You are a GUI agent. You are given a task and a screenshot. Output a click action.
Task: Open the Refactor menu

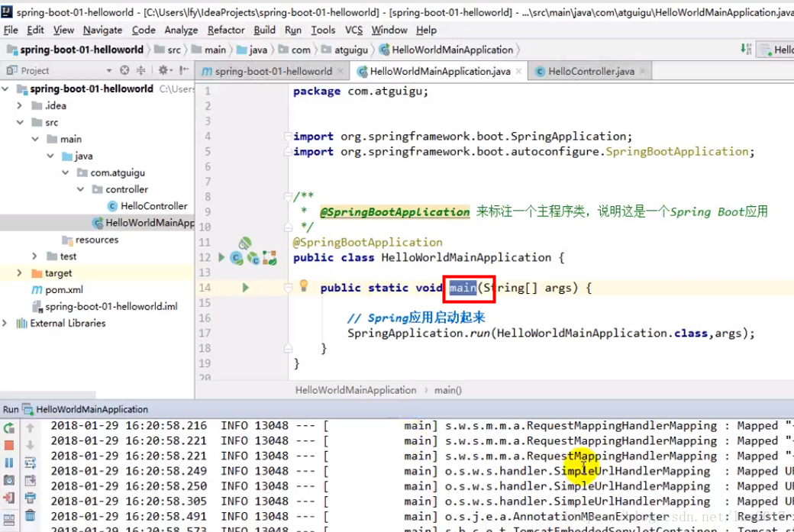pyautogui.click(x=226, y=31)
